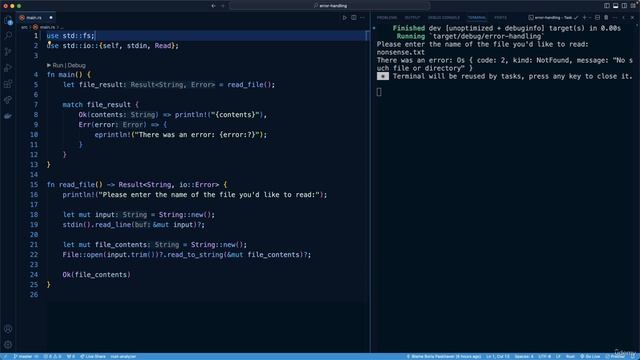Close the terminal panel

click(x=633, y=18)
